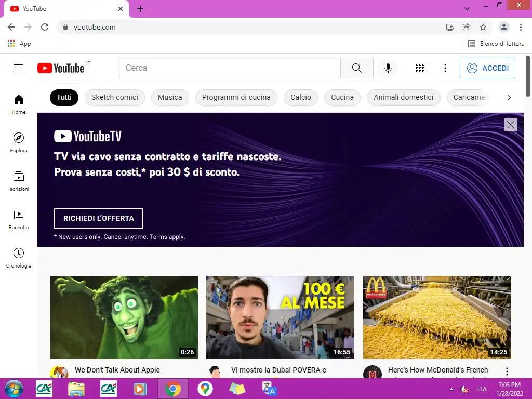This screenshot has height=399, width=532.
Task: Open channel avatar of McDonald's video
Action: (x=373, y=372)
